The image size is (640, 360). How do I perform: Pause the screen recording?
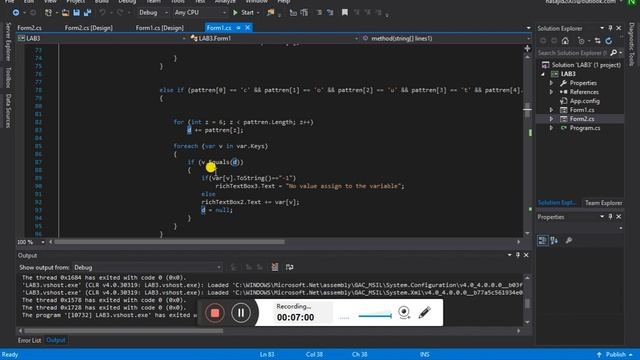[241, 313]
